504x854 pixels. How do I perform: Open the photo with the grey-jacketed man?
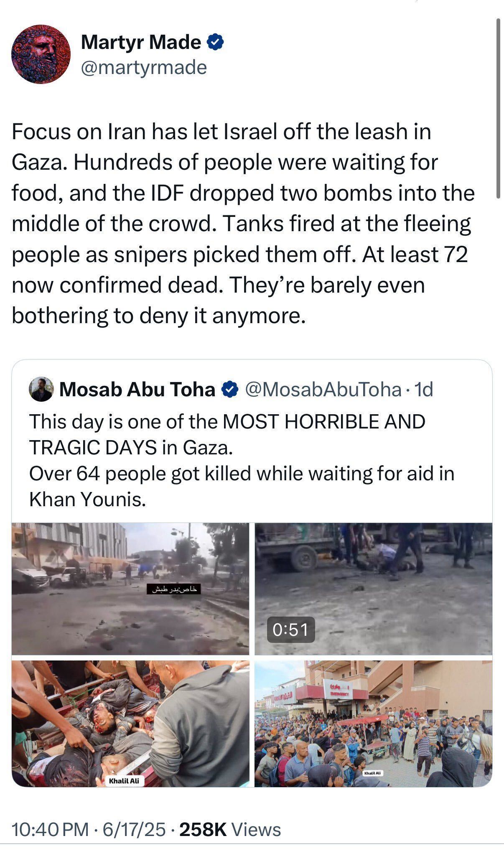point(130,723)
